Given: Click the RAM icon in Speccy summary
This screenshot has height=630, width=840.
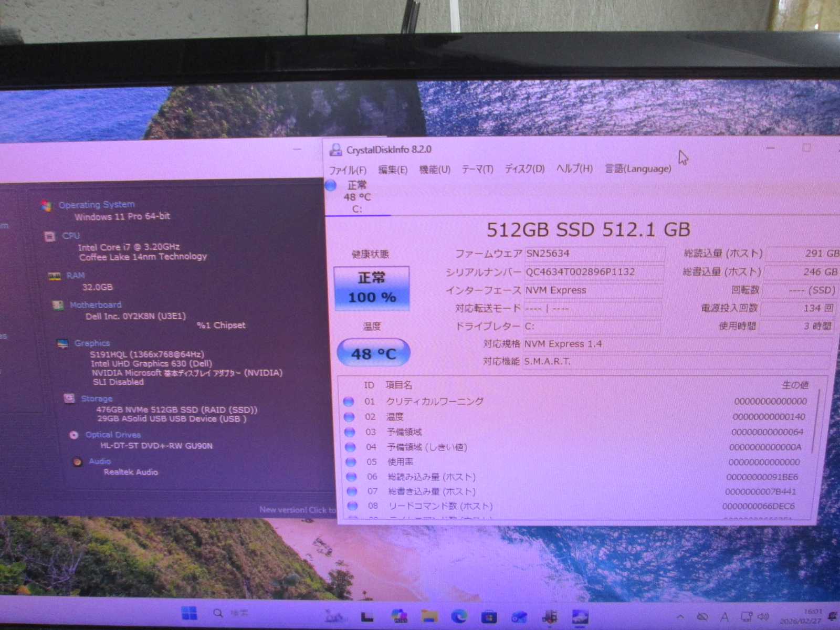Looking at the screenshot, I should click(55, 276).
